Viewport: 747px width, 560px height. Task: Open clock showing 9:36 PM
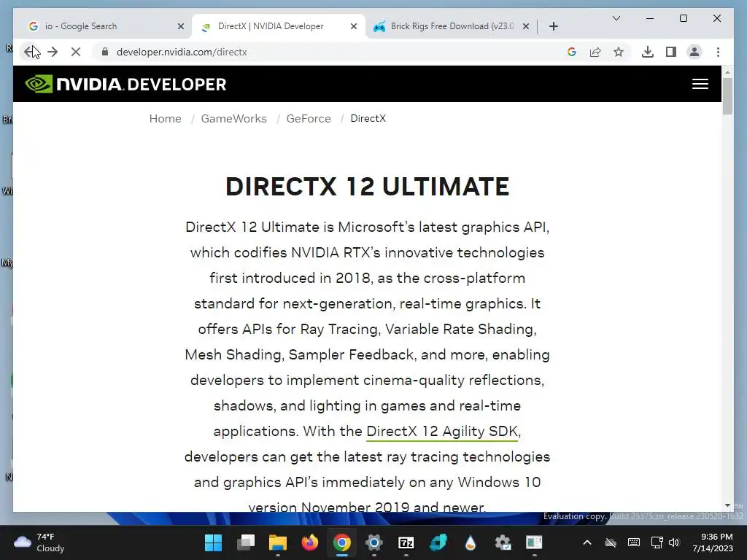(x=713, y=542)
